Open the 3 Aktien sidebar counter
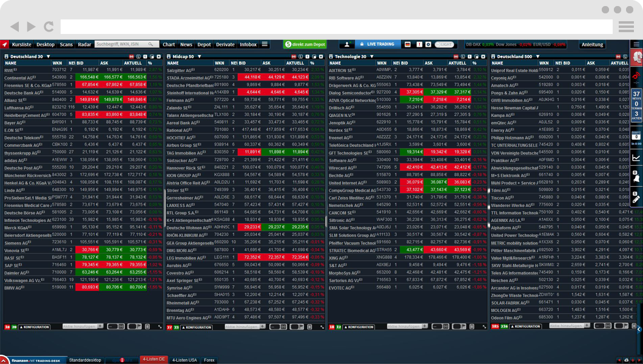 (636, 115)
